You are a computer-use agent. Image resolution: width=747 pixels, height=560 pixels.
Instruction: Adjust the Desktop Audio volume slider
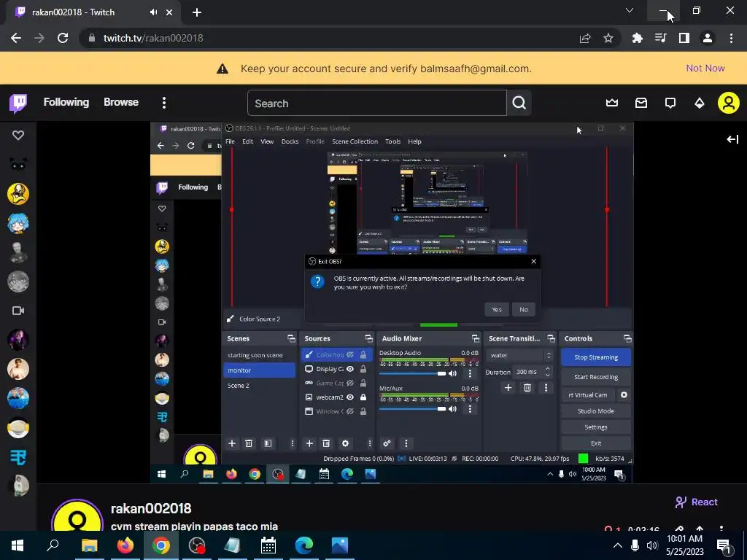tap(413, 374)
